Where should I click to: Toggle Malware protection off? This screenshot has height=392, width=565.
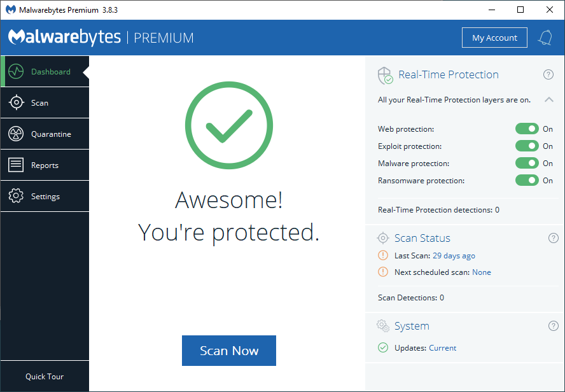click(527, 164)
